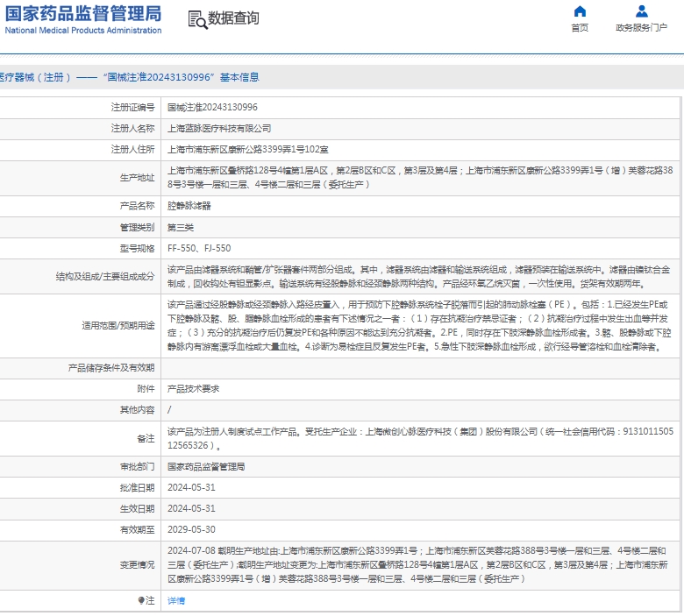Select 生效日期 value 2024-05-31
This screenshot has height=616, width=684.
coord(191,508)
